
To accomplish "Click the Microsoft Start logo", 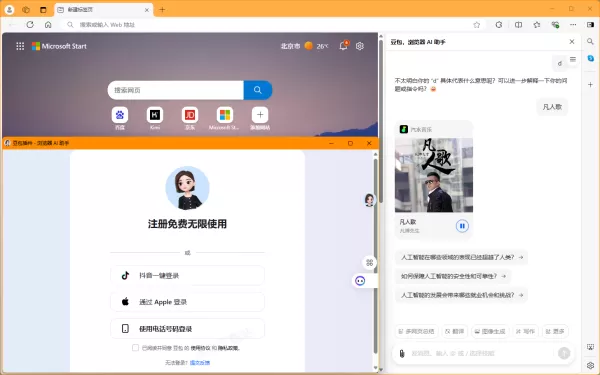I will click(59, 46).
